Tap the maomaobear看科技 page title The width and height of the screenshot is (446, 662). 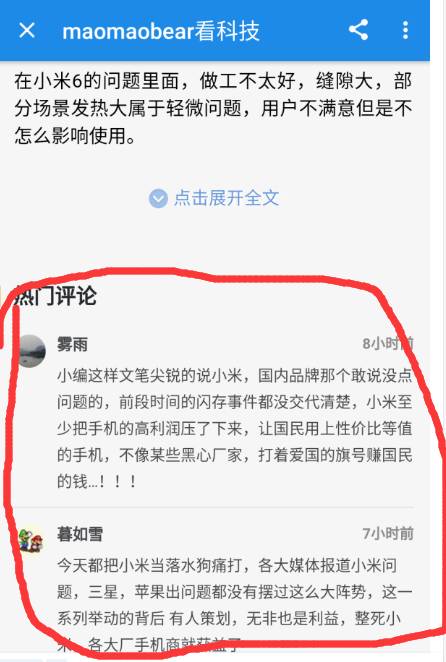pos(160,31)
